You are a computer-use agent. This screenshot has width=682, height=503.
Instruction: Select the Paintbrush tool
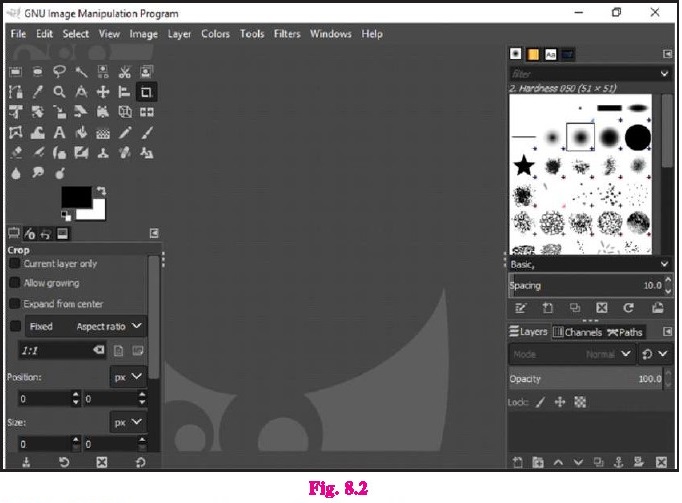147,133
